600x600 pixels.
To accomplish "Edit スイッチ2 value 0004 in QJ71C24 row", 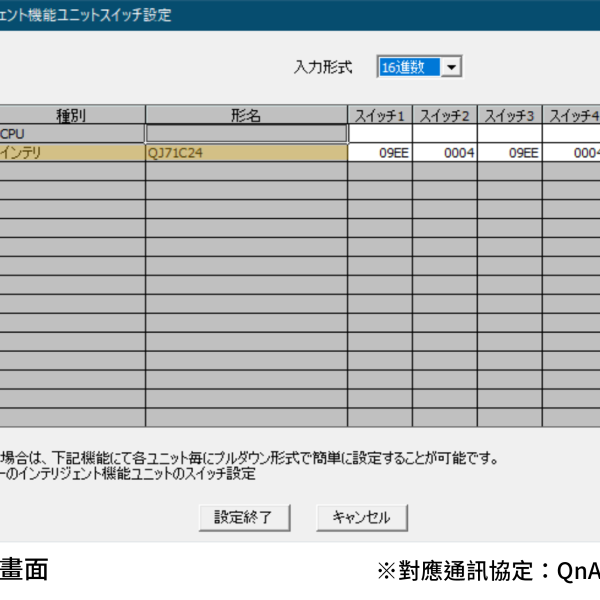I will pos(445,153).
